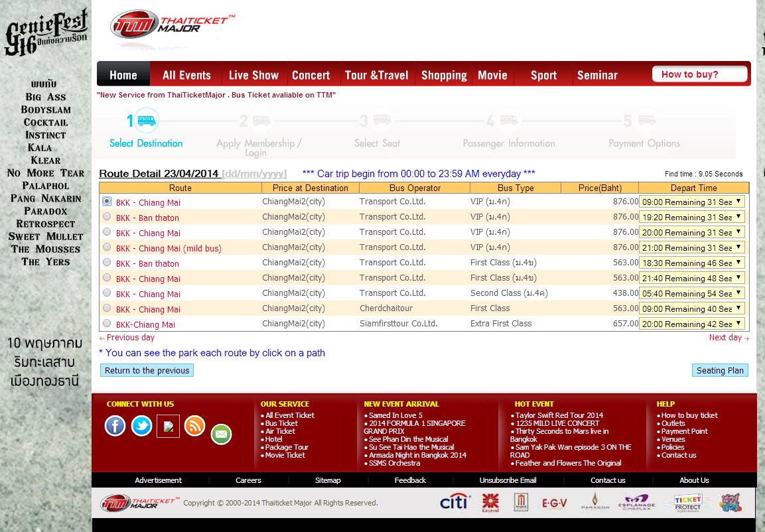Click the step 1 bus icon, Select Destination

click(147, 120)
